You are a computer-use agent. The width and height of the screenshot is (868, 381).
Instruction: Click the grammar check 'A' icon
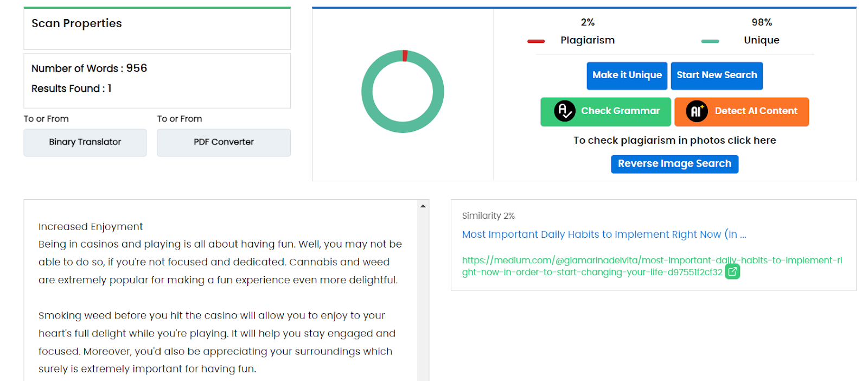coord(564,111)
